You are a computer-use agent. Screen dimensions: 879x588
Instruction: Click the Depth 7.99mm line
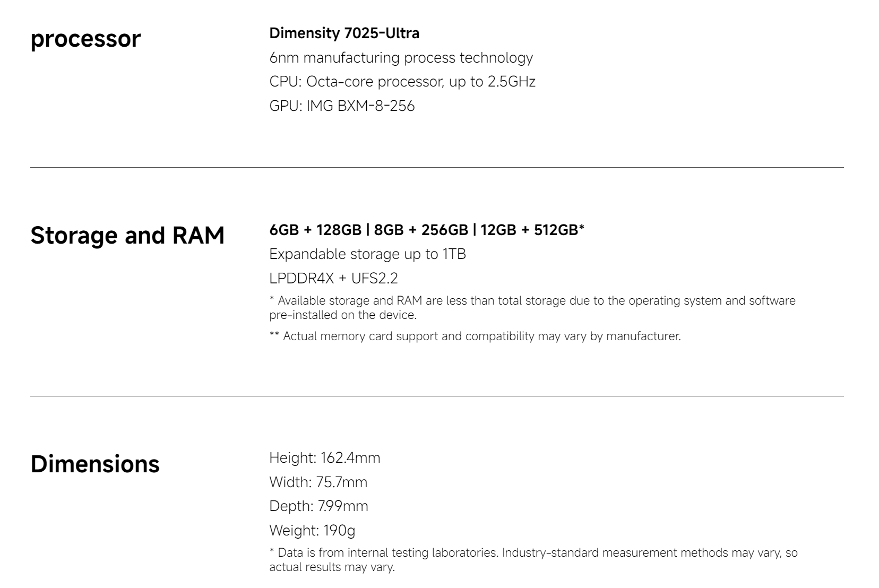point(318,506)
